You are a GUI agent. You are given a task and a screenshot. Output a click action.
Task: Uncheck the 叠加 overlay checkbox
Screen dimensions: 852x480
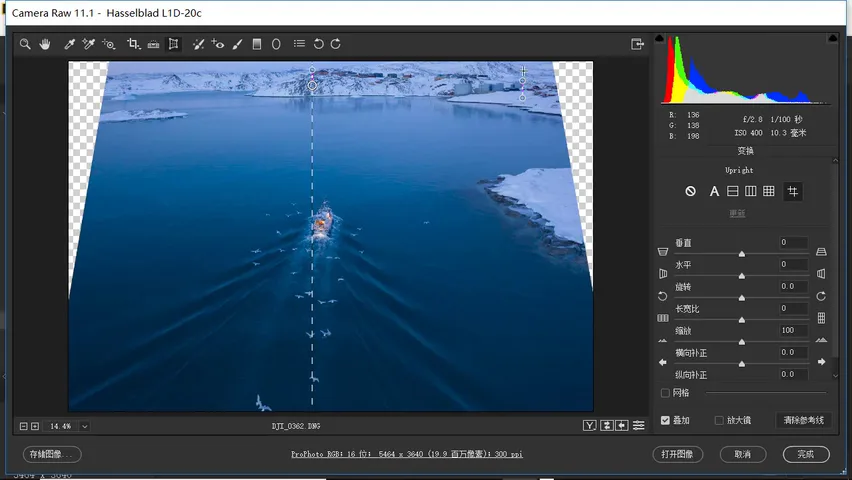(665, 420)
